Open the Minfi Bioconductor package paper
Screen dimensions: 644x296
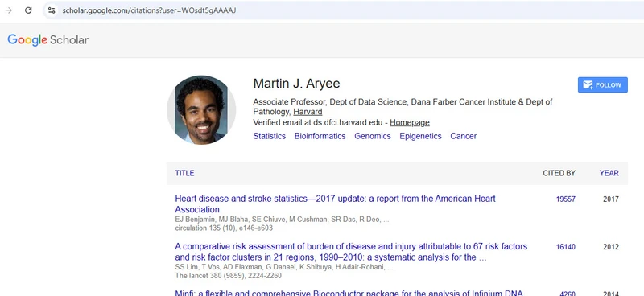pyautogui.click(x=349, y=293)
